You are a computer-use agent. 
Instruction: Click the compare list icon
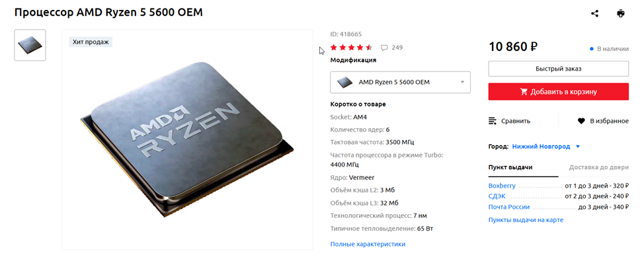(493, 121)
